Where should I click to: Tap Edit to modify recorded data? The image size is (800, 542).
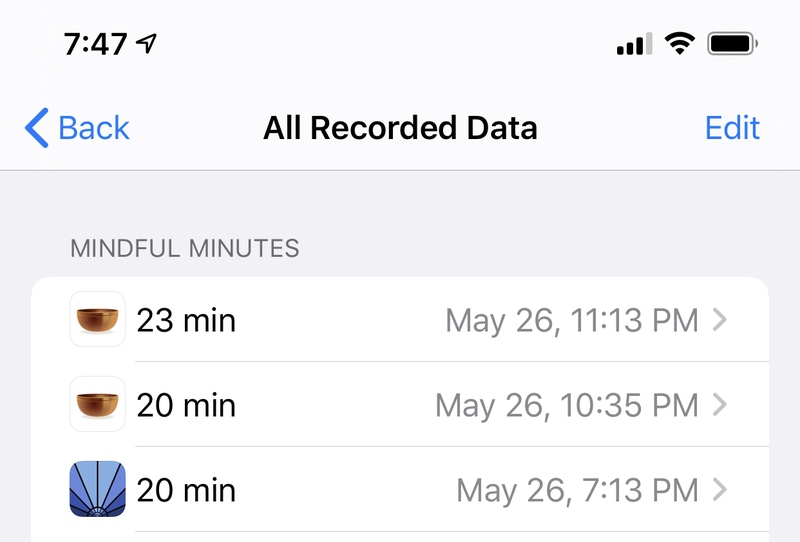click(732, 128)
